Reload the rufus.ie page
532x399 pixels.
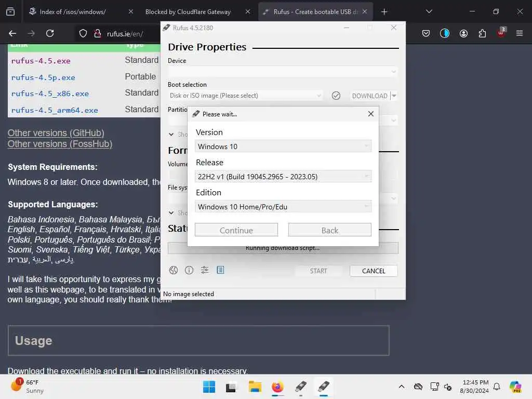pyautogui.click(x=50, y=33)
